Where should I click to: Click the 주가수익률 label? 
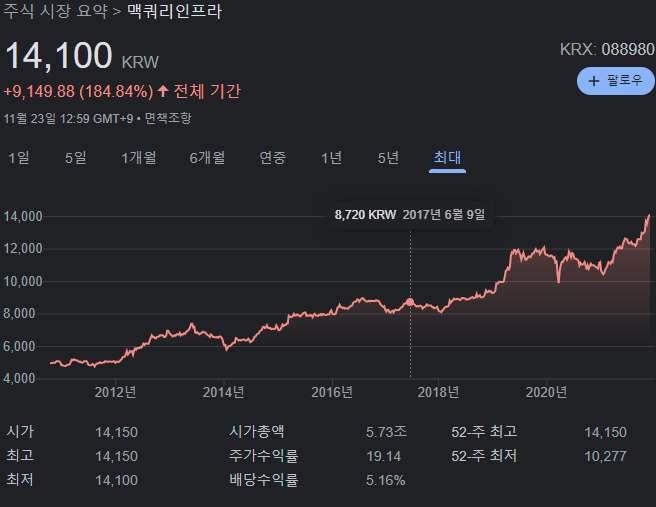click(x=264, y=456)
